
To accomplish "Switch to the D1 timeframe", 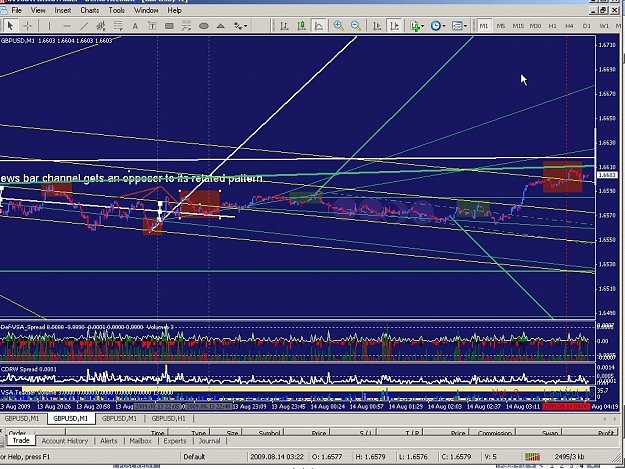I will click(x=587, y=26).
